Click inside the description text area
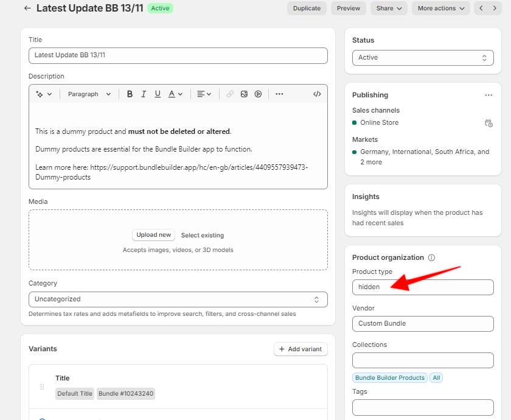Viewport: 511px width, 420px height. coord(178,145)
